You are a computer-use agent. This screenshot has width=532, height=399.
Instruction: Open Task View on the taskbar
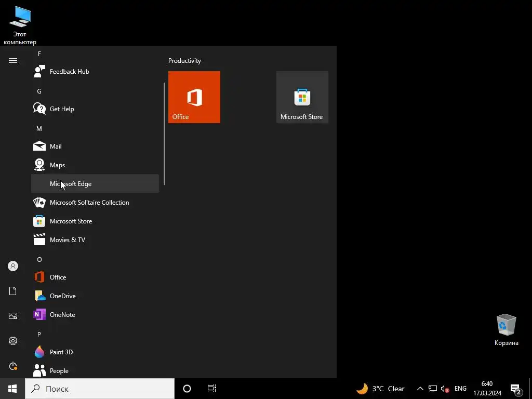tap(212, 389)
